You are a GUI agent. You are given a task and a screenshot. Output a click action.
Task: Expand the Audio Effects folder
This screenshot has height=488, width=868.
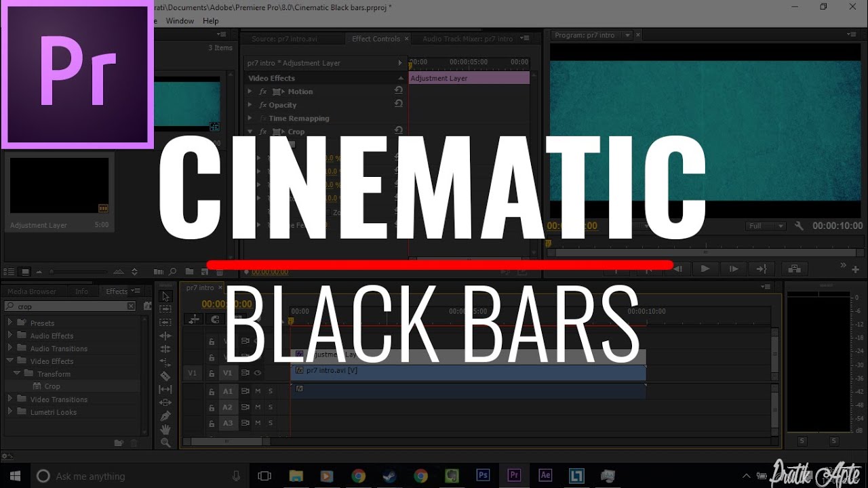(10, 335)
